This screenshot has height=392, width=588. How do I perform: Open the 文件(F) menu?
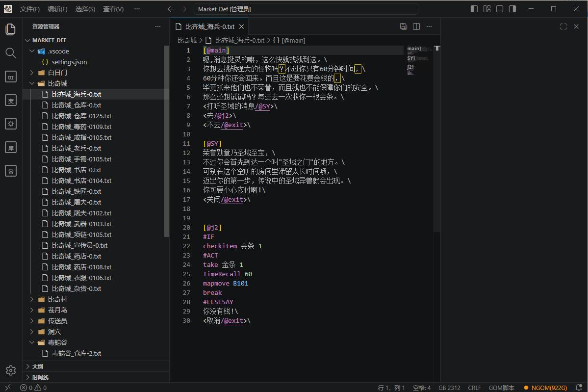click(x=29, y=9)
